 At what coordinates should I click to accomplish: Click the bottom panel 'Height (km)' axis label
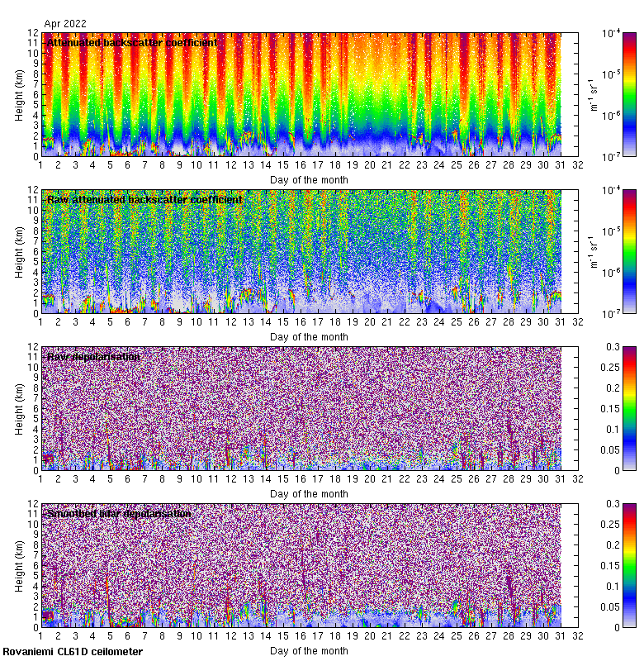coord(19,566)
